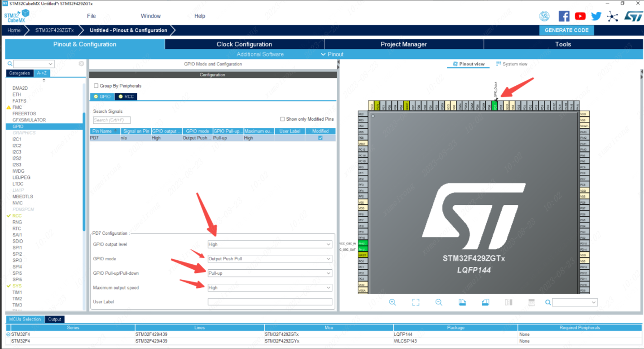The height and width of the screenshot is (349, 644).
Task: Open the settings gear in the peripheral panel
Action: tap(81, 64)
